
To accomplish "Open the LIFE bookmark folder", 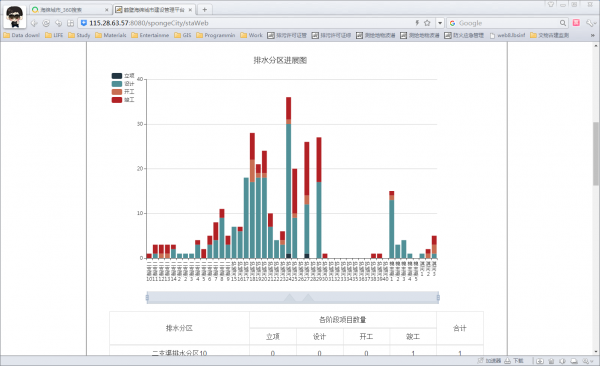I will click(54, 35).
